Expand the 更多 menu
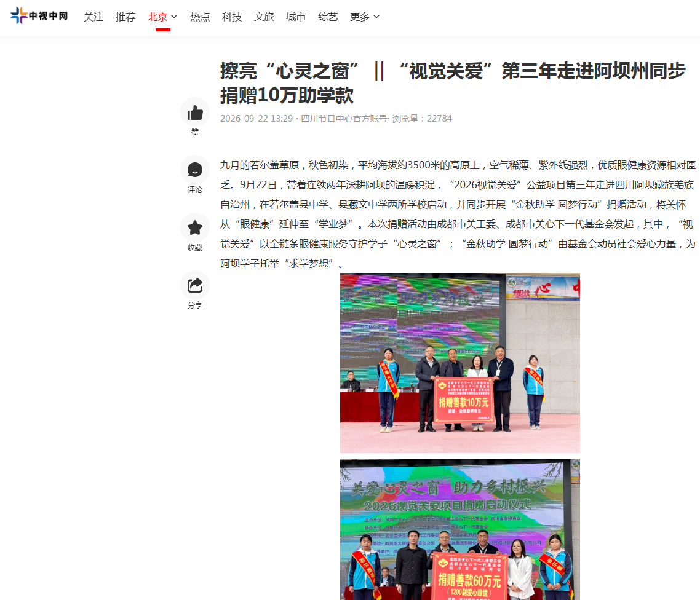The width and height of the screenshot is (700, 600). coord(365,17)
